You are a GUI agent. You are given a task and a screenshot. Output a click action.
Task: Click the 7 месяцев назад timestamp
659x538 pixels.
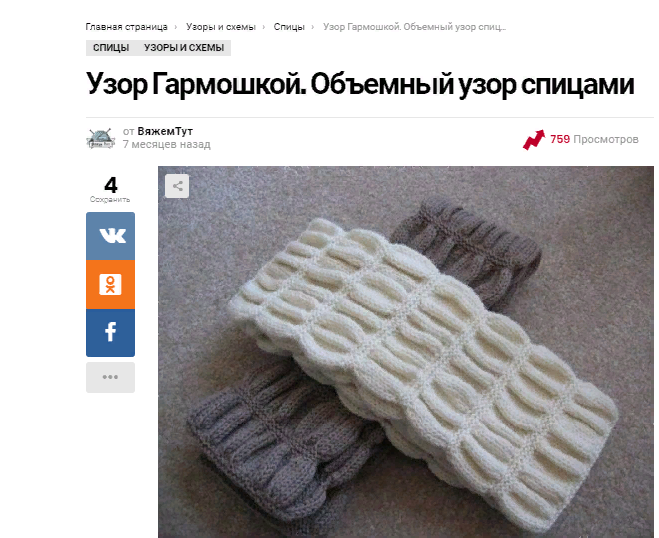pyautogui.click(x=167, y=145)
